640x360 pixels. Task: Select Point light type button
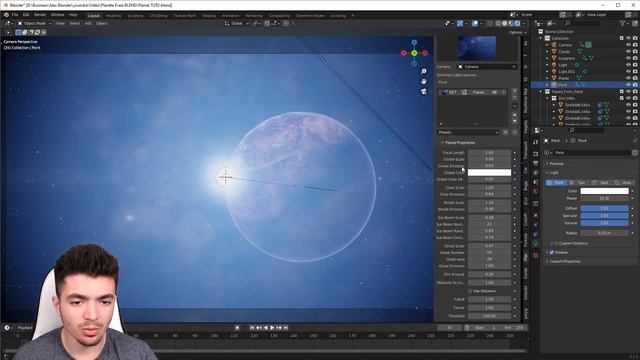click(x=557, y=182)
